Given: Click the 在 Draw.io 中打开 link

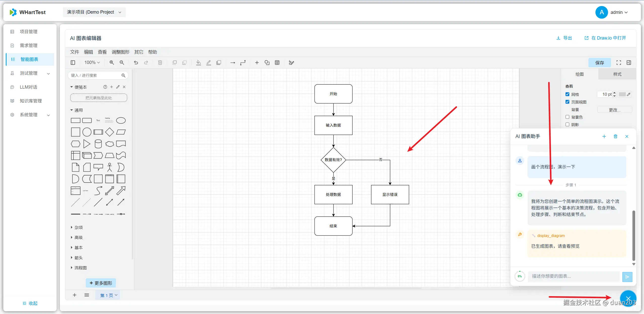Looking at the screenshot, I should point(605,38).
